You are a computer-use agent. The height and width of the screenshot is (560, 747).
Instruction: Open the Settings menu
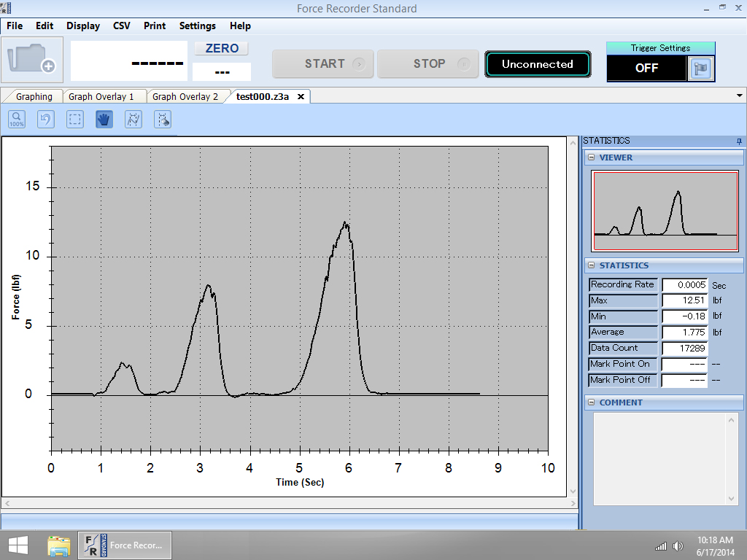click(197, 26)
